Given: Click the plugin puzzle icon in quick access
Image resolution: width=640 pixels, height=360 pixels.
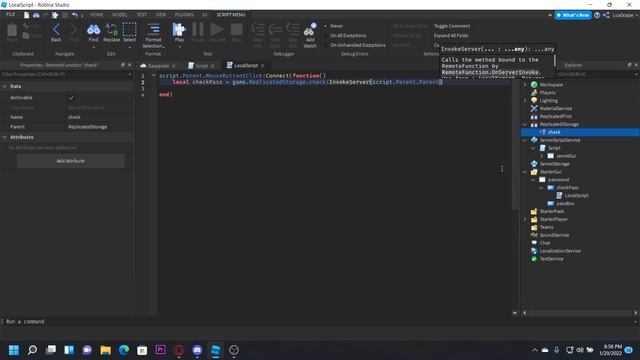Looking at the screenshot, I should tap(55, 15).
